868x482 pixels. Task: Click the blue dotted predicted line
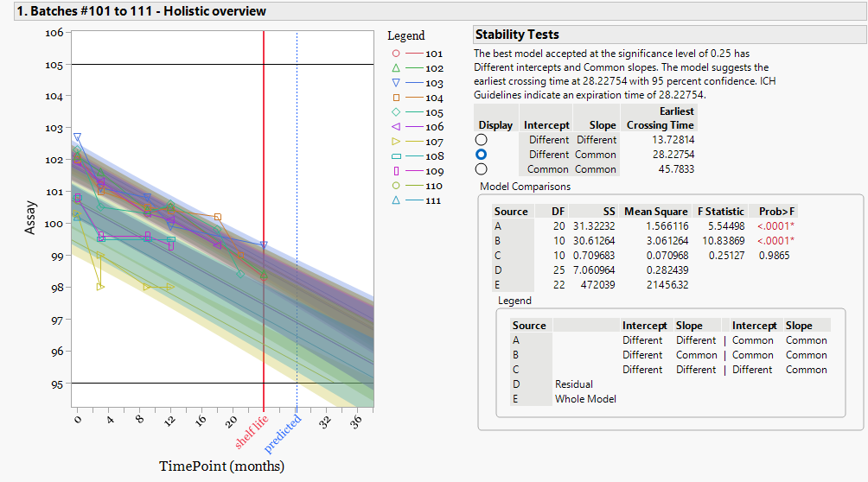(x=297, y=221)
